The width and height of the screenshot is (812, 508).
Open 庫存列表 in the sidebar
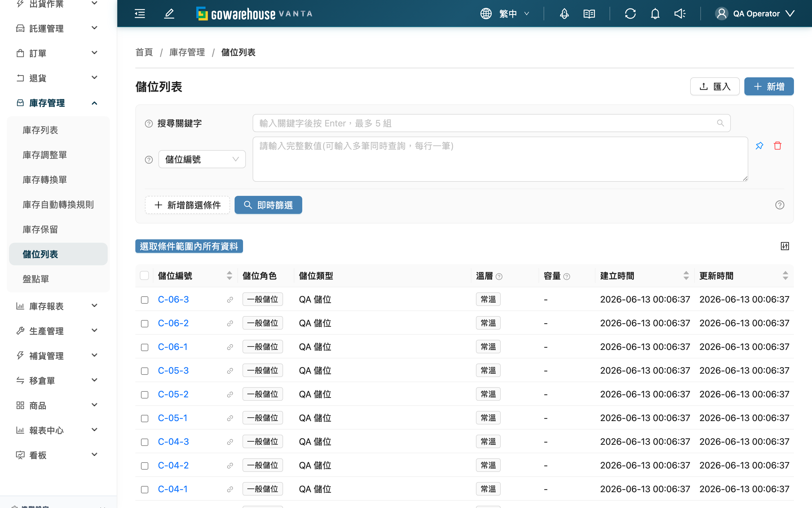tap(58, 130)
